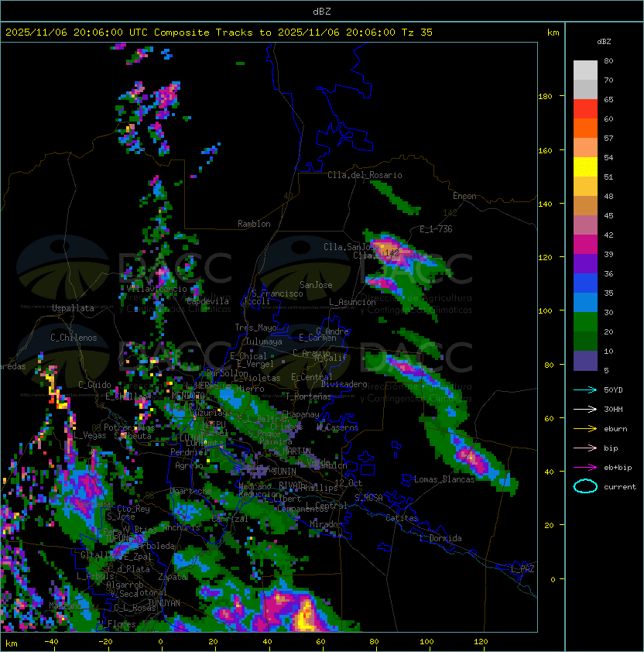This screenshot has width=644, height=652.
Task: Click the white 30HM arrow icon
Action: coord(585,409)
